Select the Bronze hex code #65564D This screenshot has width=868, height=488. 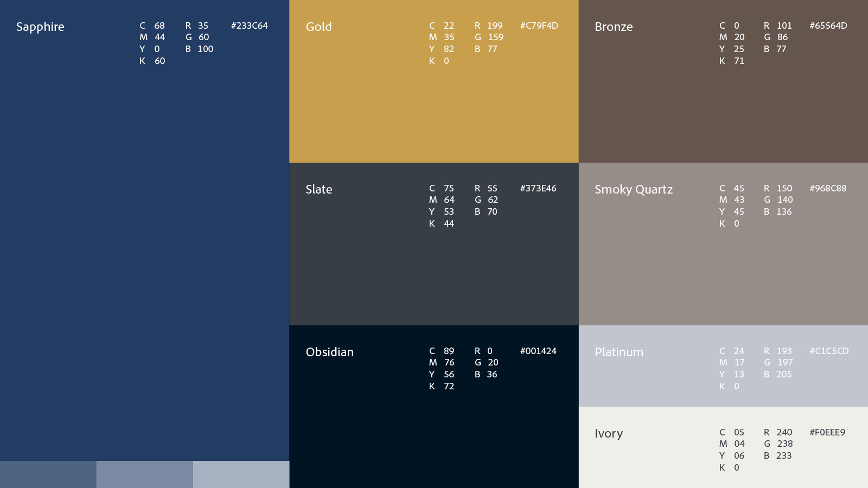(x=828, y=25)
